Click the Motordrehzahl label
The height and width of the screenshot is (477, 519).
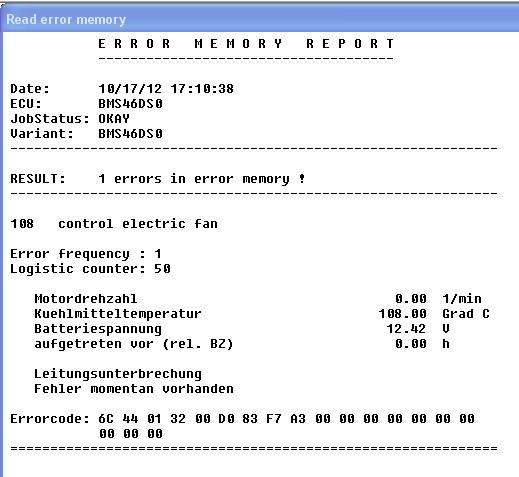point(86,299)
